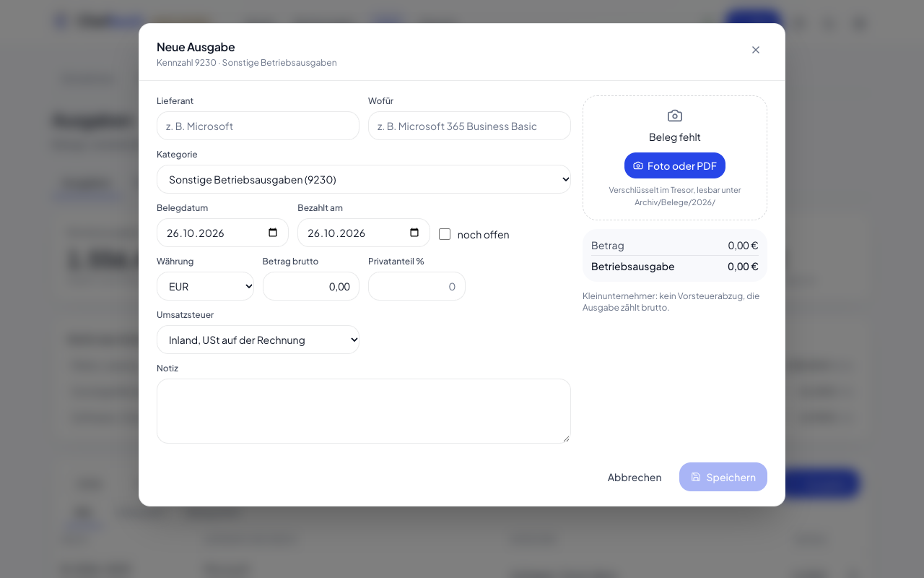Click the Betriebsausgabe total 0,00 €
Screen dimensions: 924x578
tap(743, 266)
